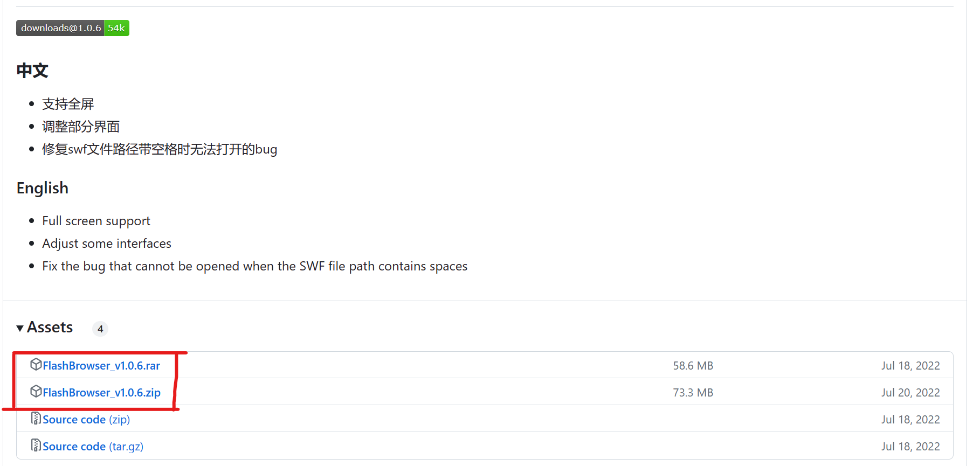Click zip file icon beside Source code (zip)
The height and width of the screenshot is (466, 980).
pos(36,419)
